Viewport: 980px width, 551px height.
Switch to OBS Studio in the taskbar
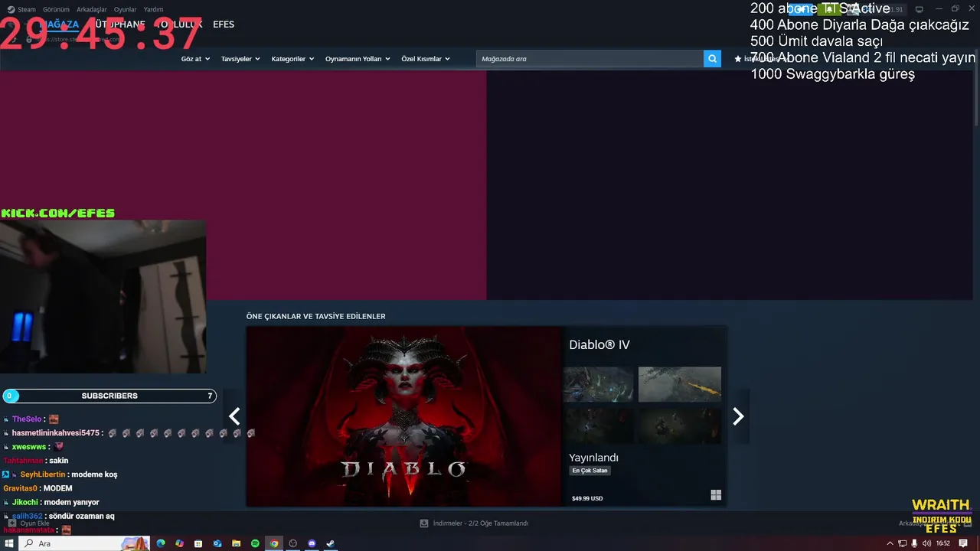click(x=292, y=543)
